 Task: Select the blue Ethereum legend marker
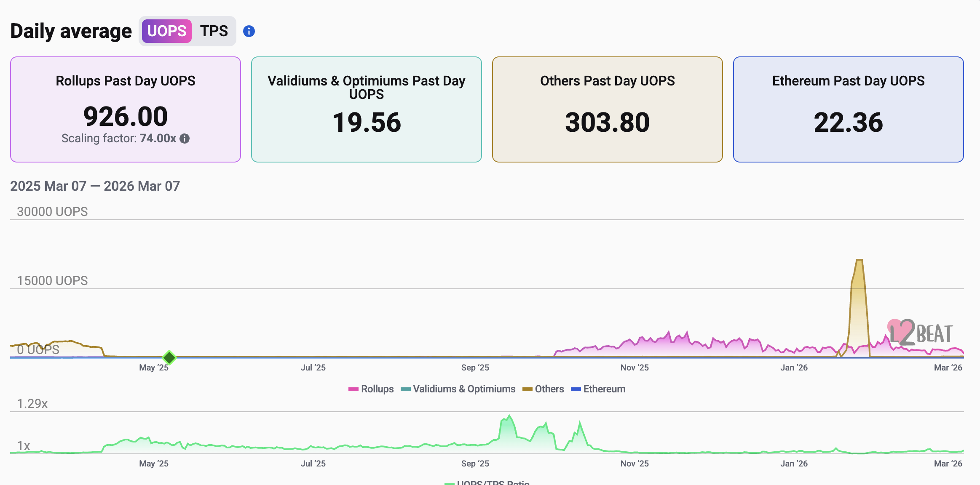(576, 389)
